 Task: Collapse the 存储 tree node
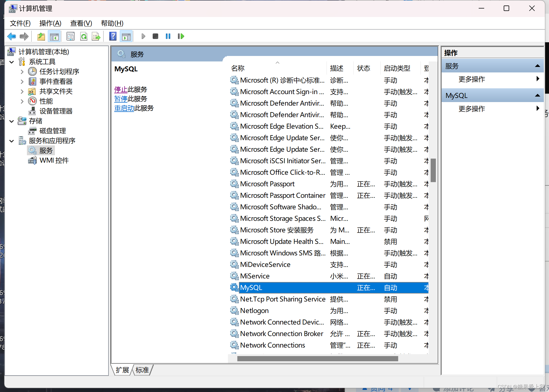coord(12,121)
